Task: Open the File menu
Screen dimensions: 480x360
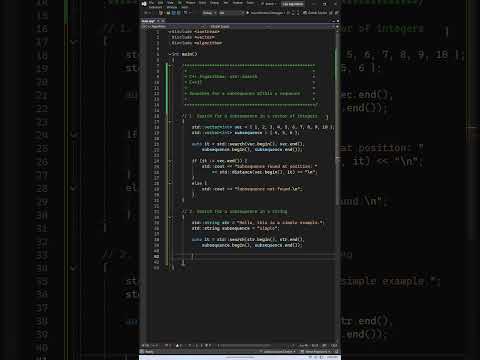Action: 151,3
